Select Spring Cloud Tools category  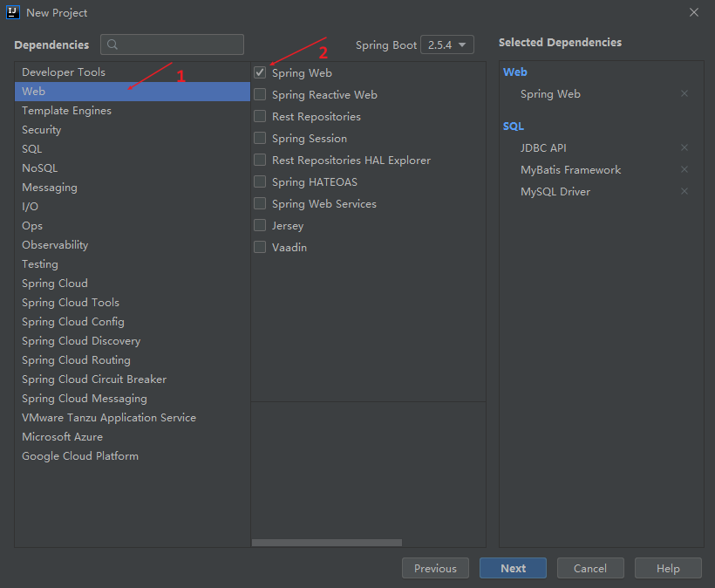[x=133, y=302]
